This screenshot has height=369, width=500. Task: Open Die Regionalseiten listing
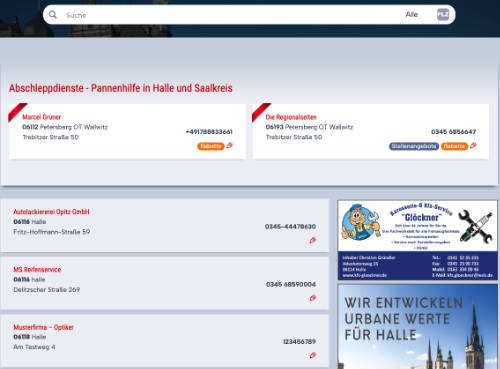(x=291, y=117)
